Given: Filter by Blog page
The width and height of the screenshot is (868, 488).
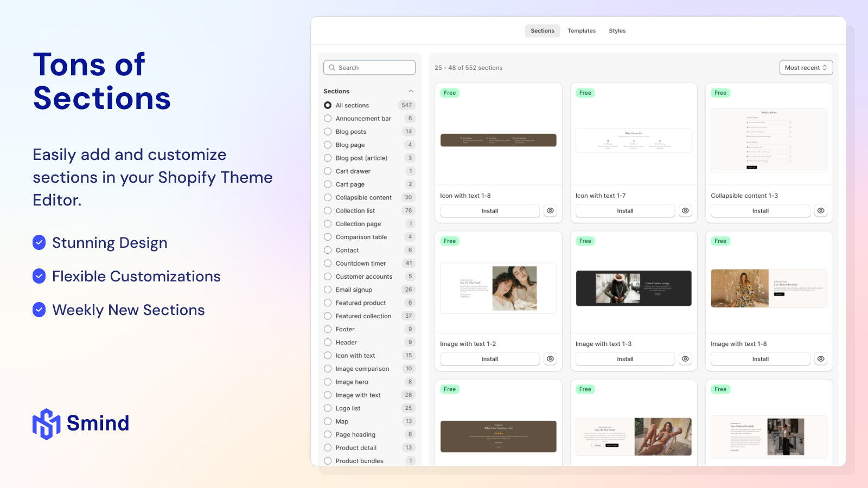Looking at the screenshot, I should (x=328, y=145).
